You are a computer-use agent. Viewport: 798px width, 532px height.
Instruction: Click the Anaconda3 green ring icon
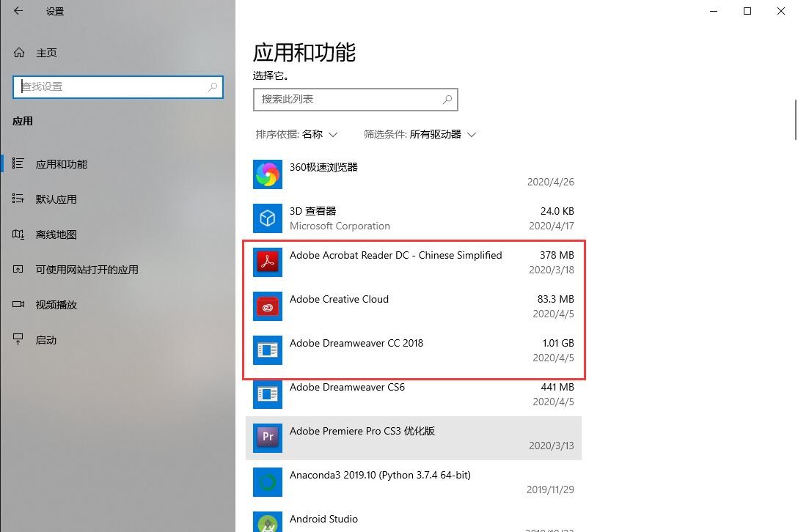coord(268,482)
